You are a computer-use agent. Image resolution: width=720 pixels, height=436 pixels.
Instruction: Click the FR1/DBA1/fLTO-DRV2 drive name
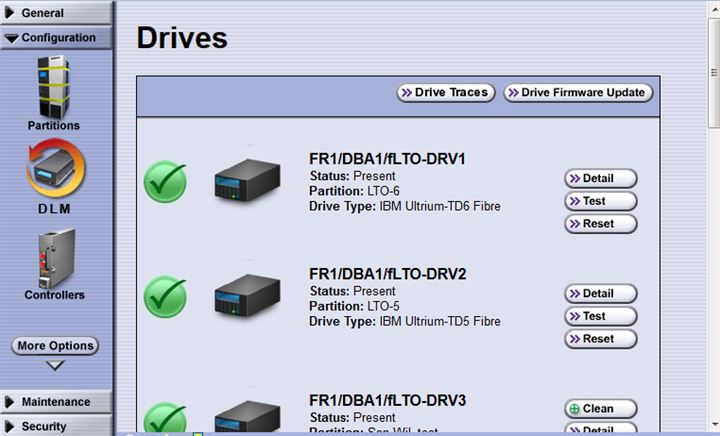tap(387, 274)
